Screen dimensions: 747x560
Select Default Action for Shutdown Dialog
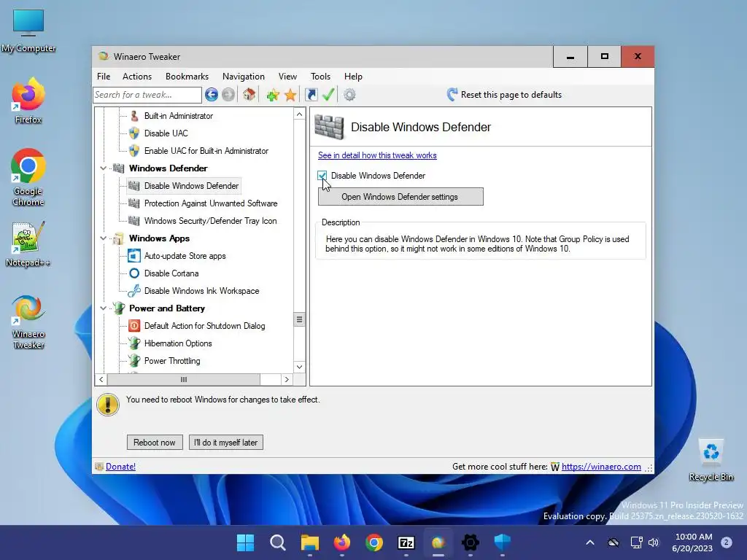204,326
